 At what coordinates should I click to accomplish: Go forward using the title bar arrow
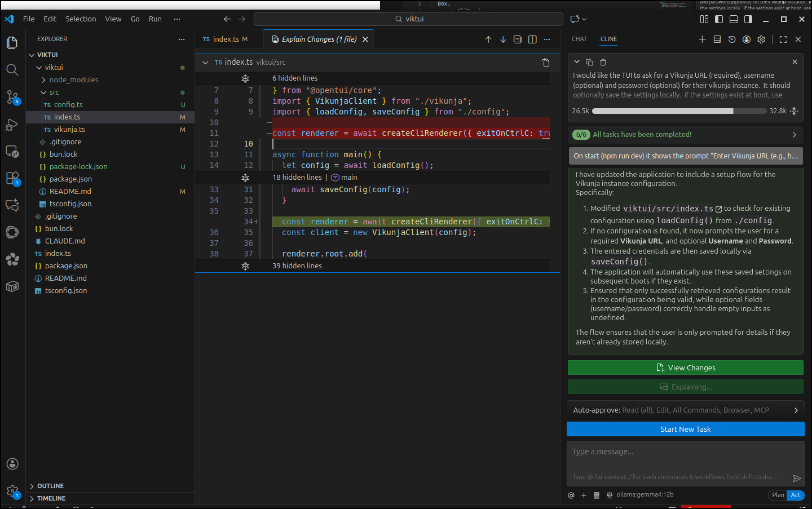[x=242, y=19]
